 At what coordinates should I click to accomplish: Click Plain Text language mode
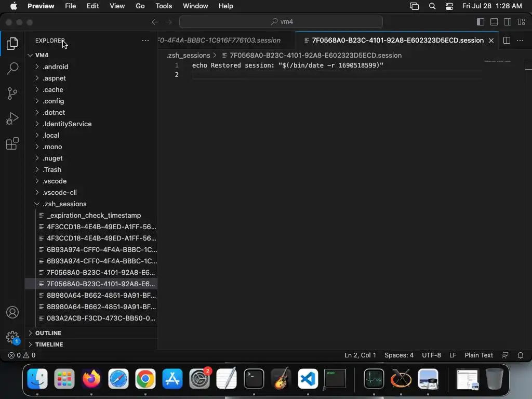click(478, 355)
